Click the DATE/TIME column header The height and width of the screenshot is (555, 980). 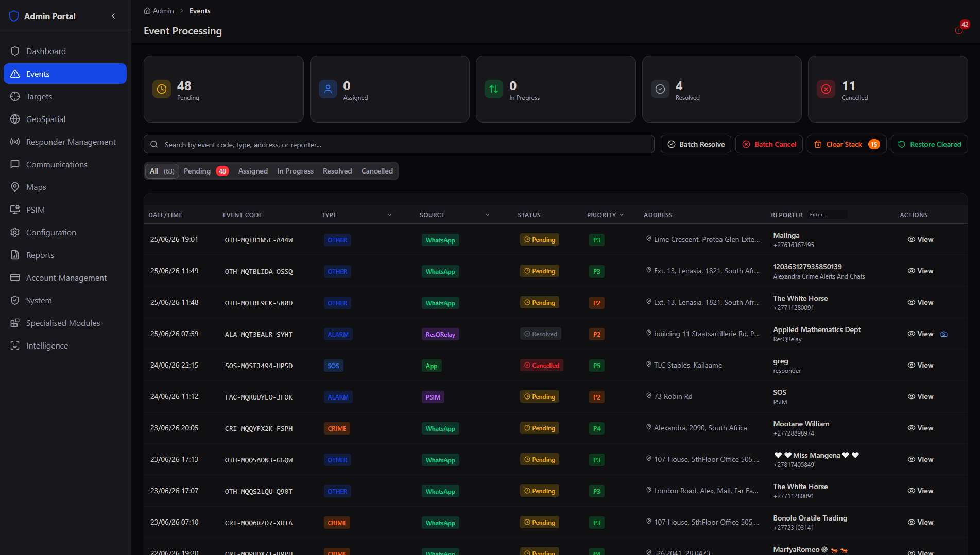coord(165,215)
